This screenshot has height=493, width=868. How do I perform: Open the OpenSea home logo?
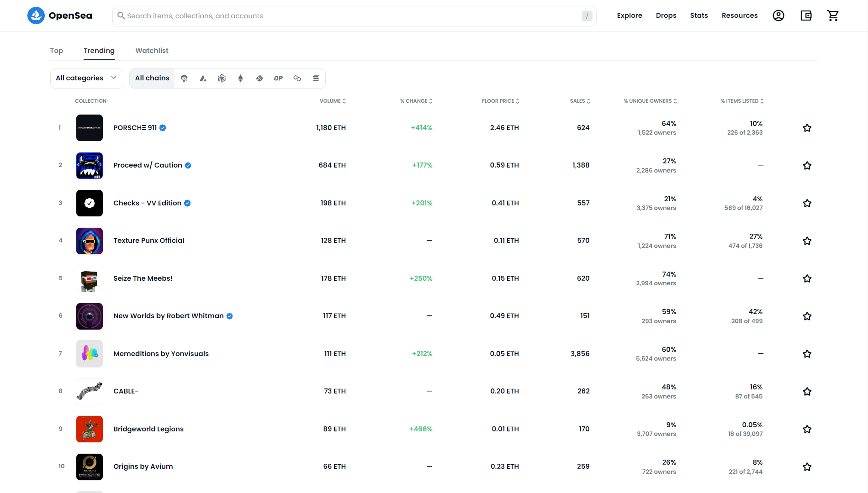[60, 16]
